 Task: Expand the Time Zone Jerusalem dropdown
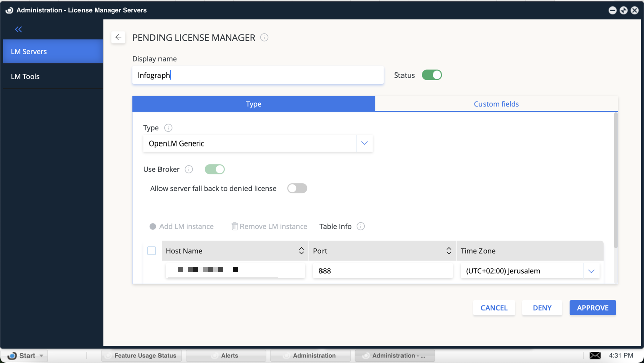[591, 271]
